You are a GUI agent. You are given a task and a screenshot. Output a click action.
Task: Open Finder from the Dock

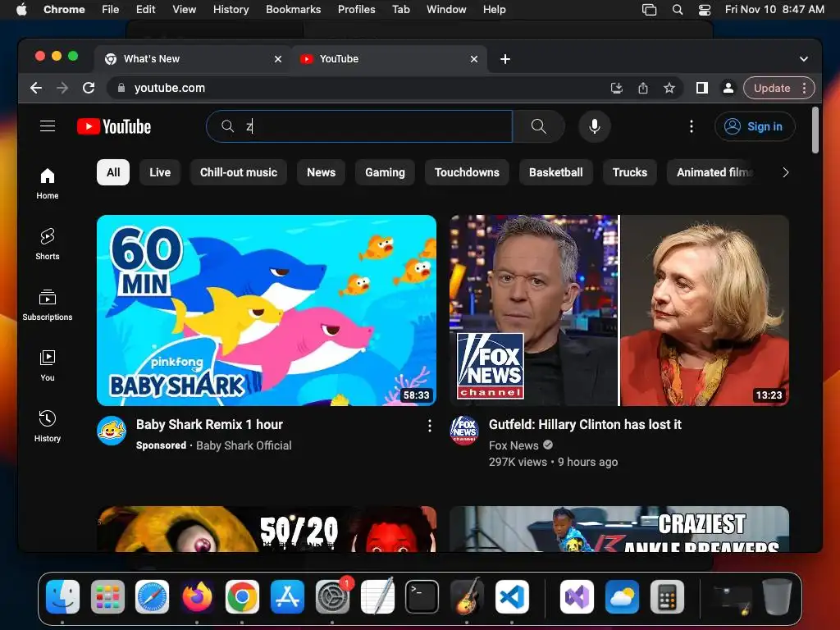[x=62, y=596]
